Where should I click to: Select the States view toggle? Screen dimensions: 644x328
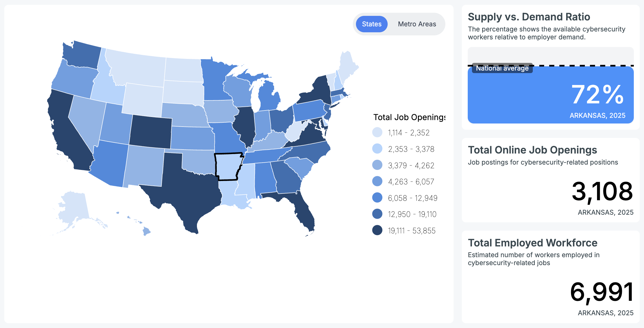coord(372,24)
